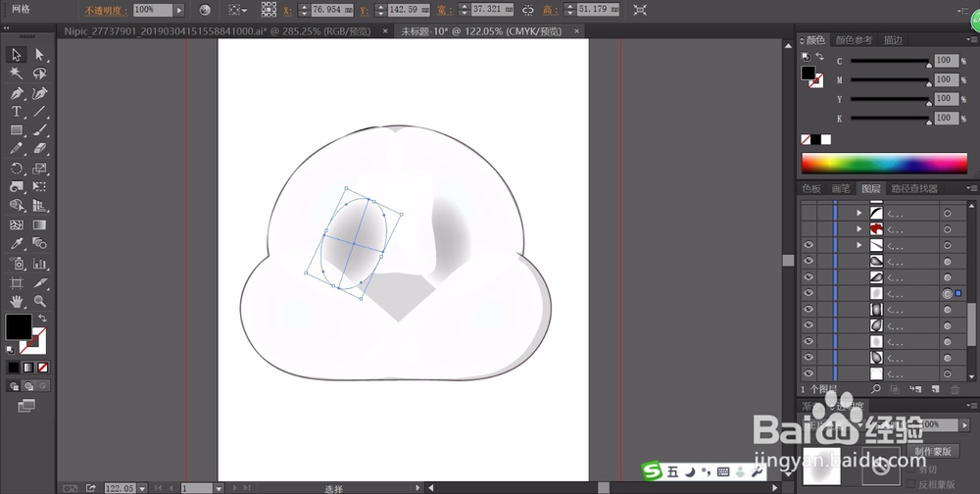Screen dimensions: 980x494
Task: Click target circle of the selected layer row
Action: click(x=948, y=293)
